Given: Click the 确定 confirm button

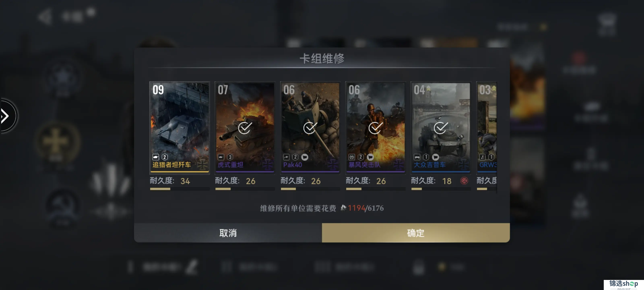Looking at the screenshot, I should coord(416,233).
